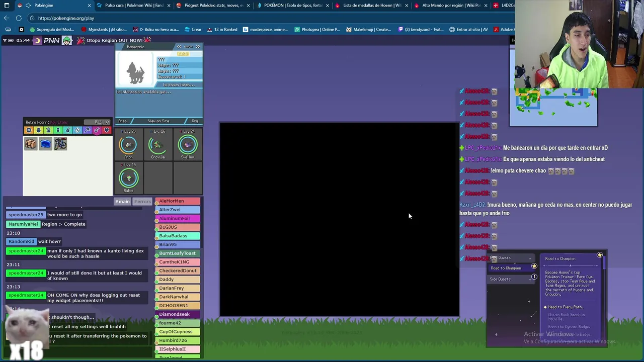Image resolution: width=644 pixels, height=362 pixels.
Task: Open the light-blue ring bag pocket
Action: (77, 130)
